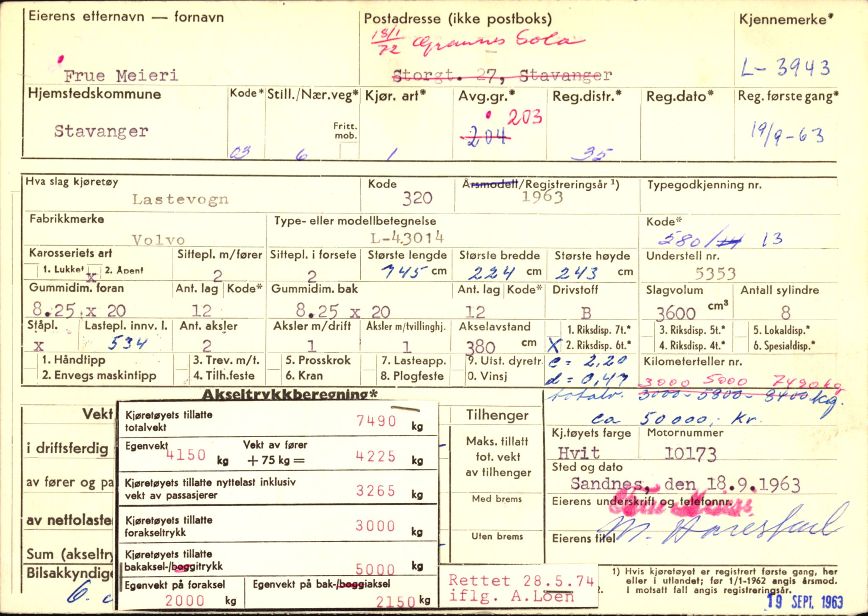Screen dimensions: 868x616
Task: Click the 'Fritt. mob.' checkbox
Action: (x=349, y=151)
